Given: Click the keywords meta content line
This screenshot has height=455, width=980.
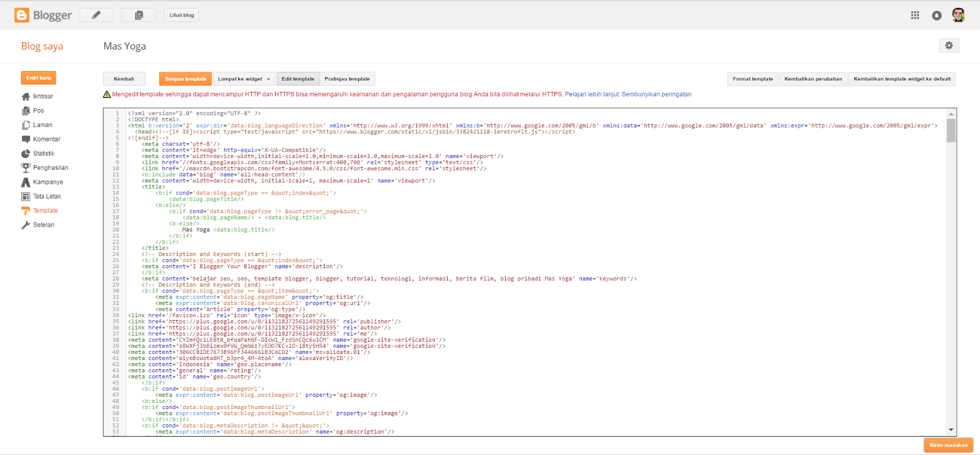Looking at the screenshot, I should [x=390, y=279].
